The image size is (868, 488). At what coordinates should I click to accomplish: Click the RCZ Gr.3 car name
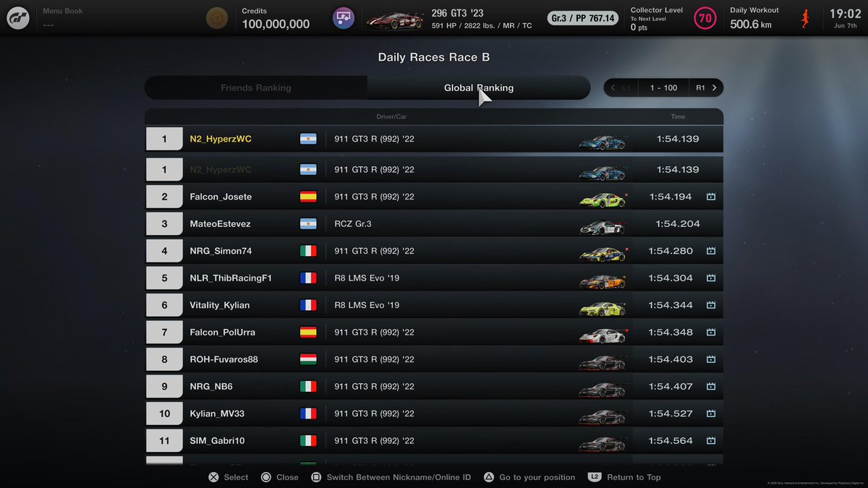click(x=354, y=224)
